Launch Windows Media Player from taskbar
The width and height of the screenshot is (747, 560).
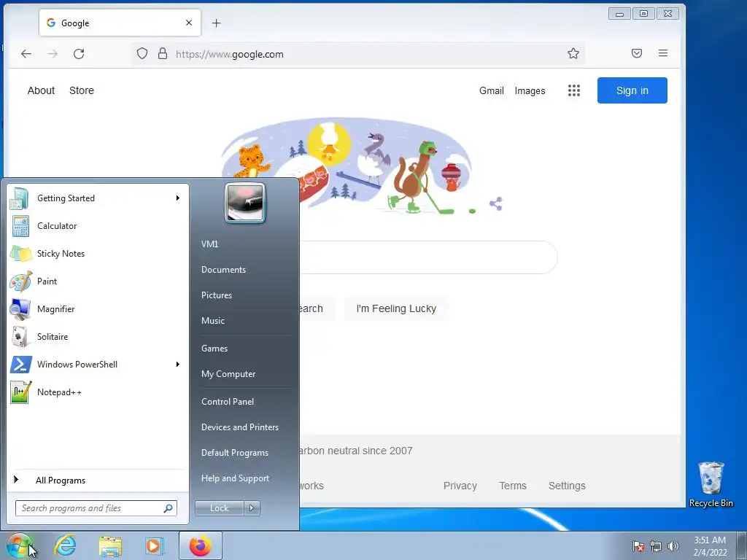tap(155, 545)
